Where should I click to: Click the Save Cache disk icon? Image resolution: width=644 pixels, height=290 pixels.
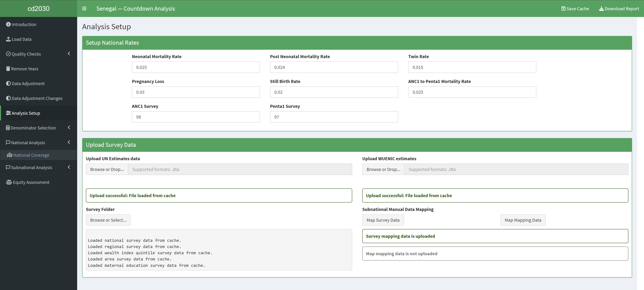pyautogui.click(x=563, y=9)
